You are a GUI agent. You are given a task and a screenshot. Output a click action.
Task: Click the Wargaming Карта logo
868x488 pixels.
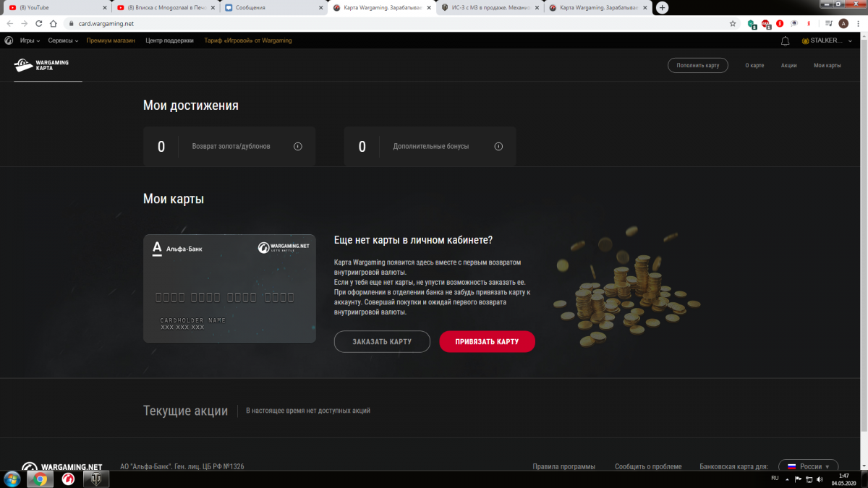(x=41, y=66)
